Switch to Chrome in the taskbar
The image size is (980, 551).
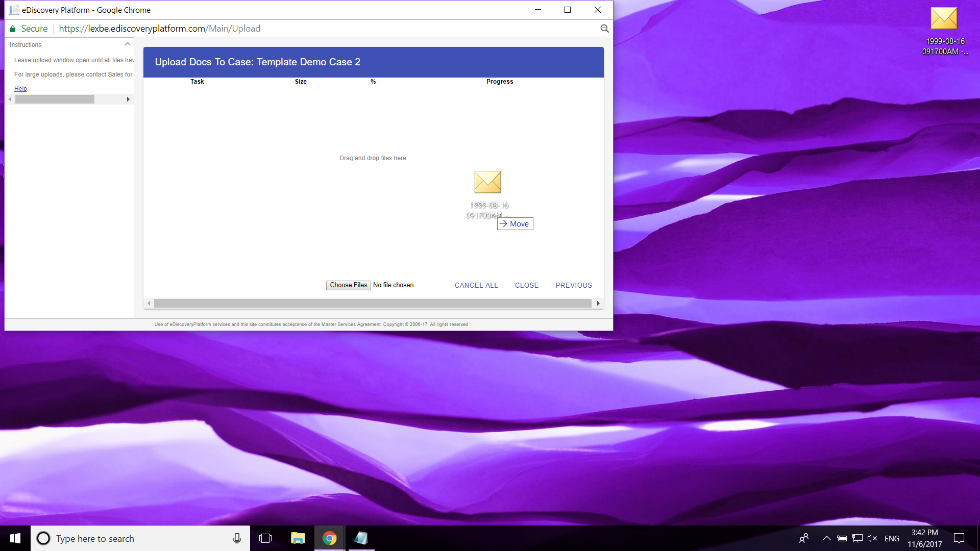point(329,538)
